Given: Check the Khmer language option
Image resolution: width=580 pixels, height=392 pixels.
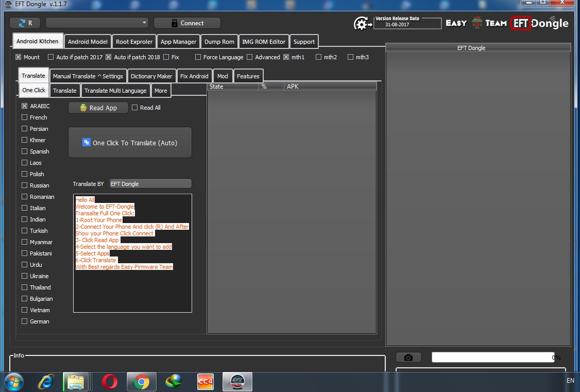Looking at the screenshot, I should (24, 140).
